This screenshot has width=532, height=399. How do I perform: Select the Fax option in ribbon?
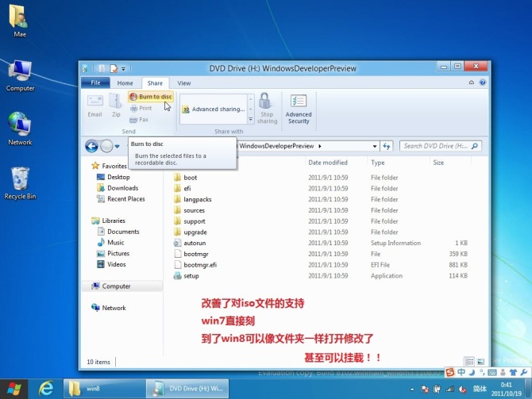click(x=139, y=120)
